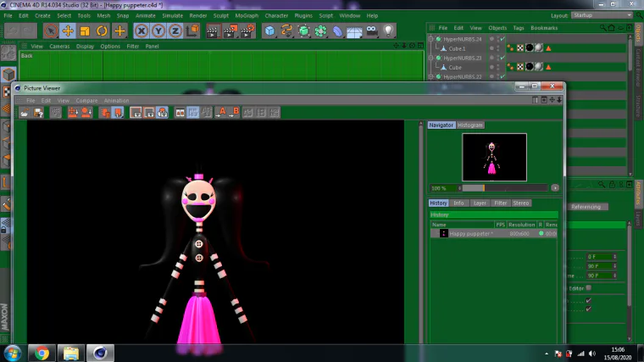
Task: Click the 0 F frame field
Action: [602, 257]
